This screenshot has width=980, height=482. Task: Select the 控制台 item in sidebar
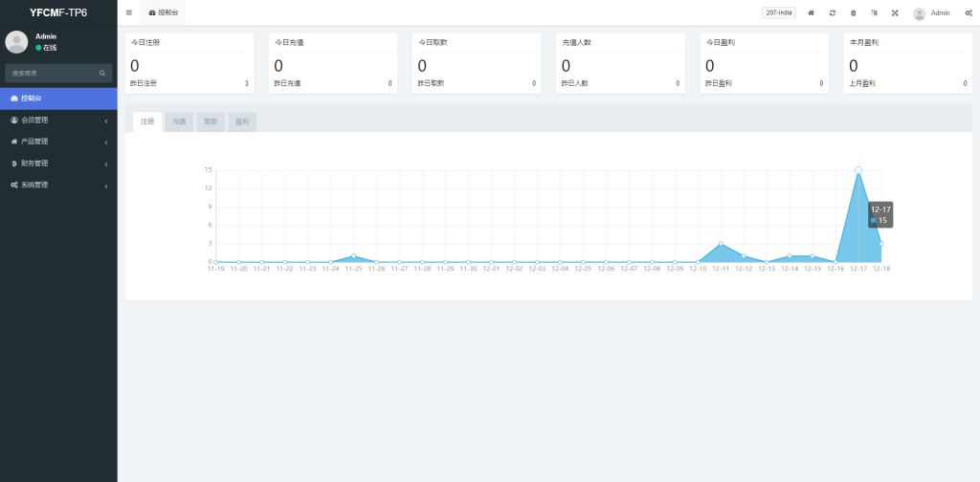[x=58, y=99]
